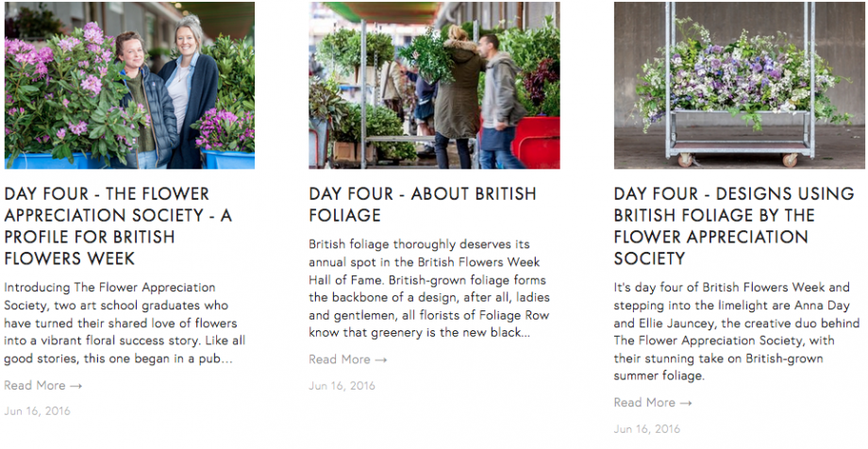Image resolution: width=868 pixels, height=449 pixels.
Task: Click the arrow icon in third article's Read More
Action: (x=686, y=403)
